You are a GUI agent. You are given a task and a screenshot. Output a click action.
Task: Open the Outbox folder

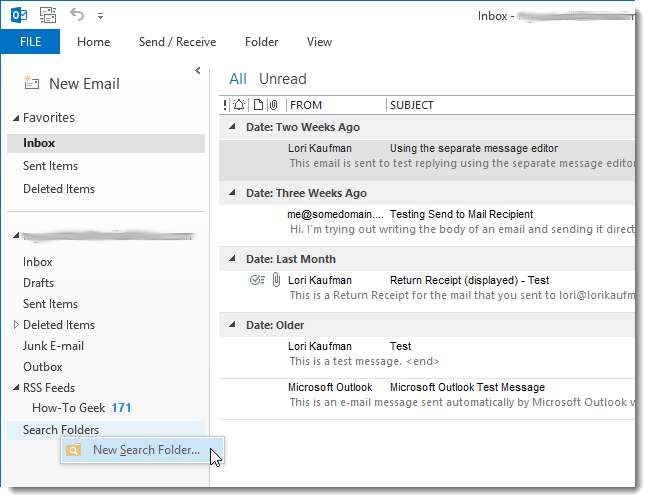[43, 367]
